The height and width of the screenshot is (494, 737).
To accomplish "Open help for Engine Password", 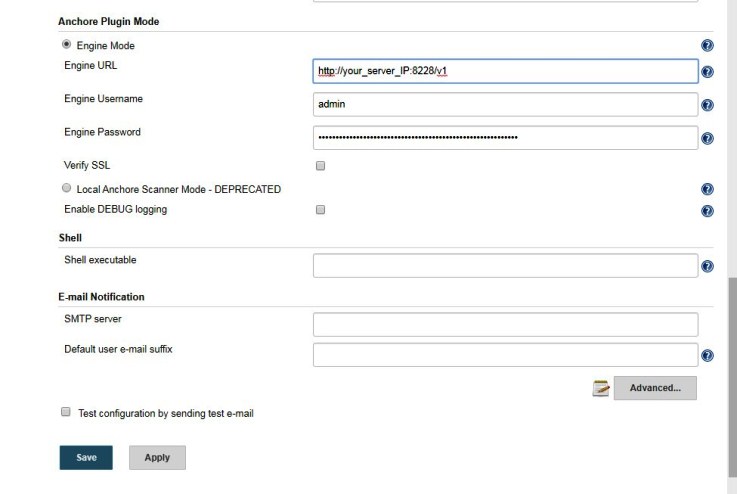I will click(707, 138).
